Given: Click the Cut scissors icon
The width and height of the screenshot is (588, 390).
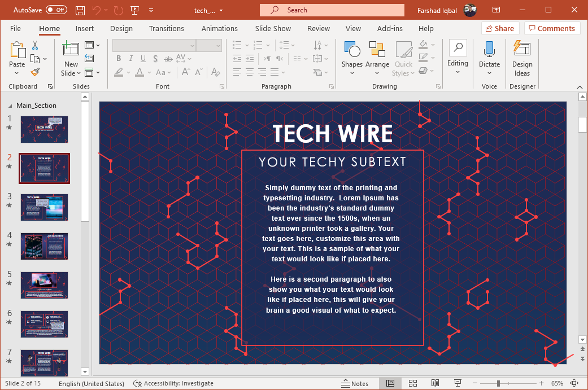Looking at the screenshot, I should [x=35, y=45].
